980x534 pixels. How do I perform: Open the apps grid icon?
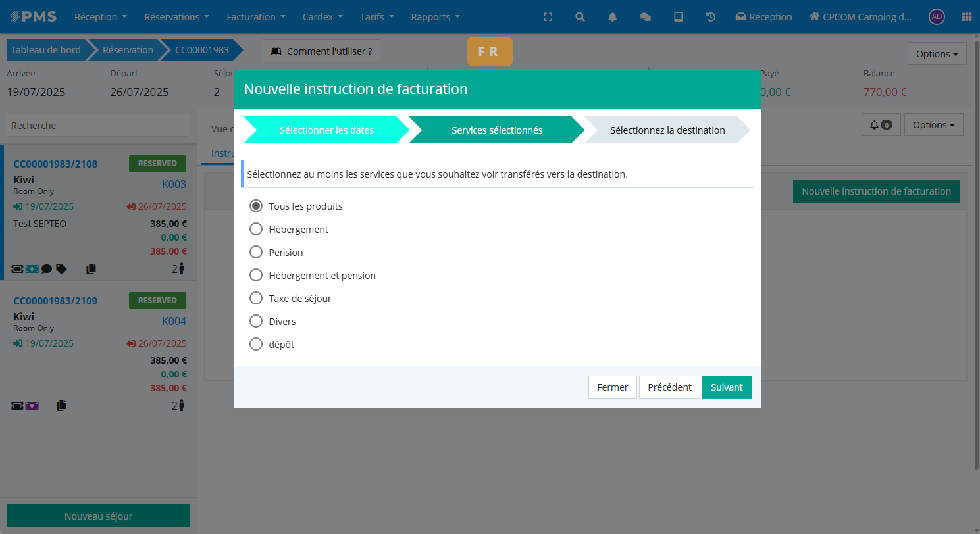[x=966, y=17]
